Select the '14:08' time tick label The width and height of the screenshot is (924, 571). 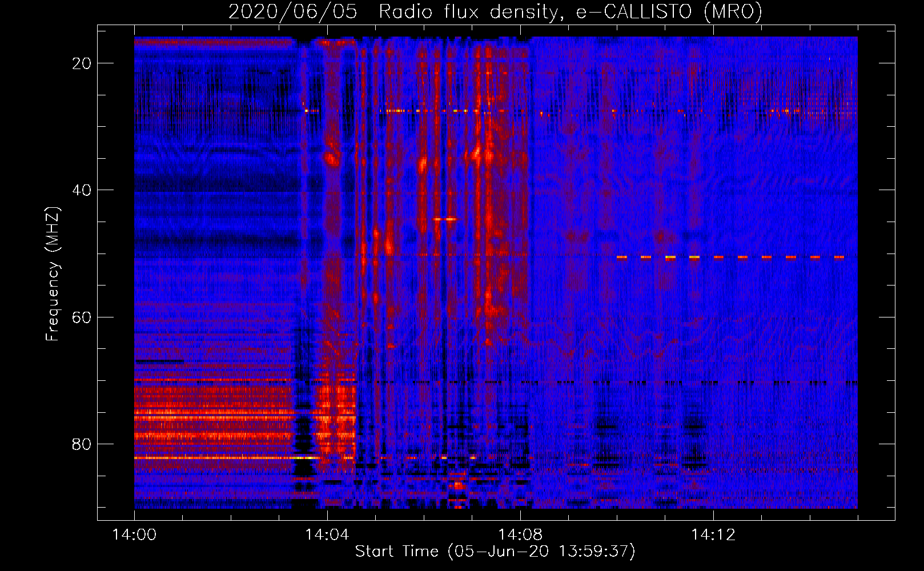pyautogui.click(x=520, y=535)
